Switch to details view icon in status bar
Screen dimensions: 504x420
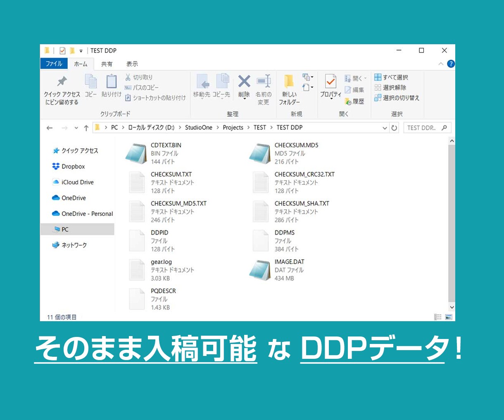[x=438, y=317]
